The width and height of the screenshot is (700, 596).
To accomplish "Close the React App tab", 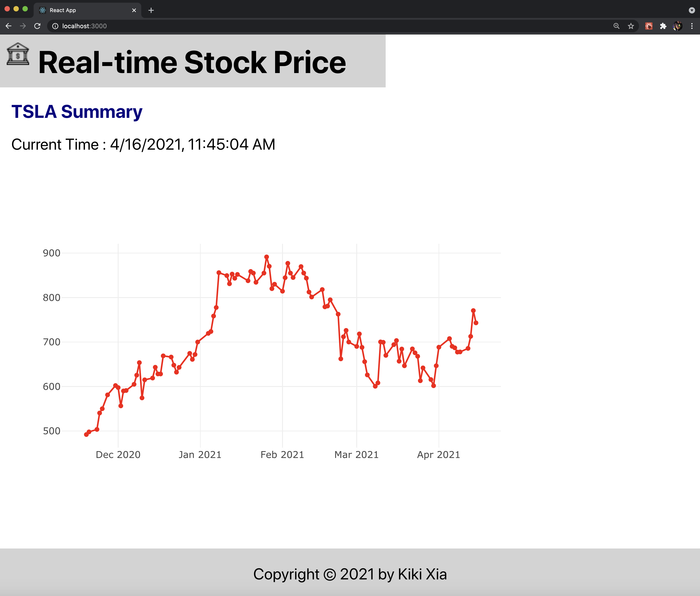I will click(134, 10).
